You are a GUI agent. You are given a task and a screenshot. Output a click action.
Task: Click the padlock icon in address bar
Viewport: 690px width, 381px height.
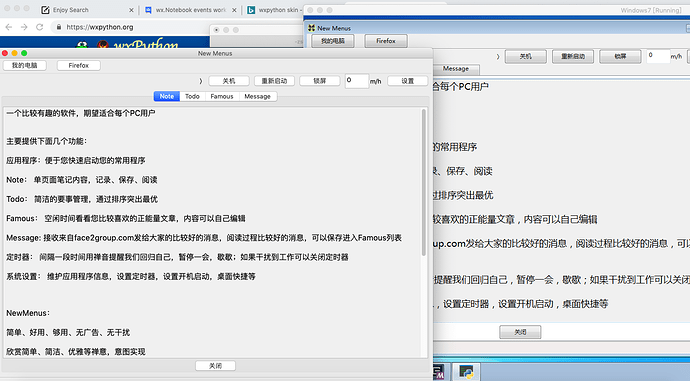pos(59,27)
